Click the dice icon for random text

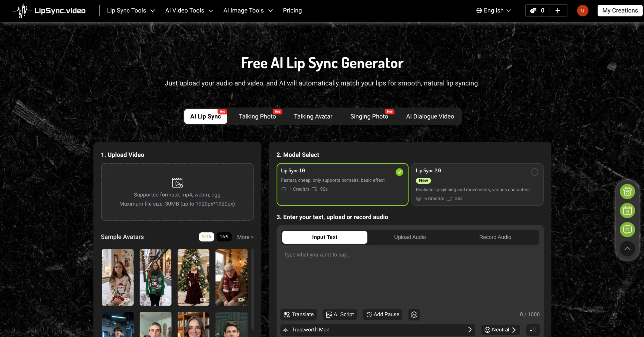pos(414,314)
